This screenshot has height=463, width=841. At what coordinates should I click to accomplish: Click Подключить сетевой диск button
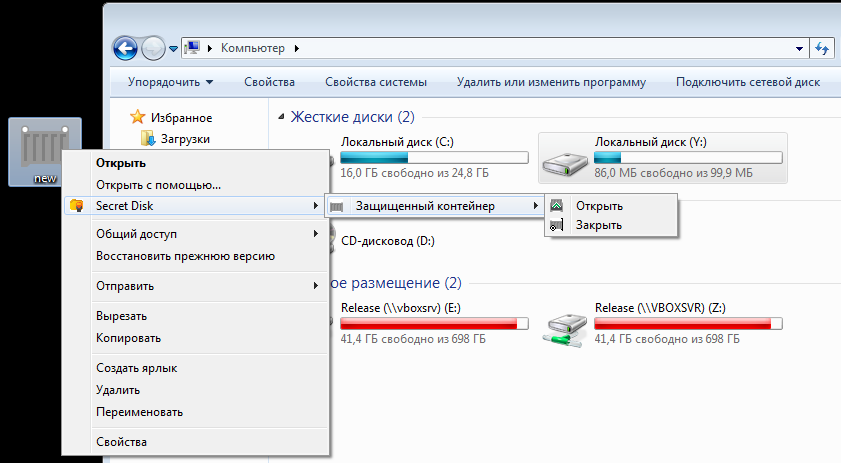coord(747,82)
